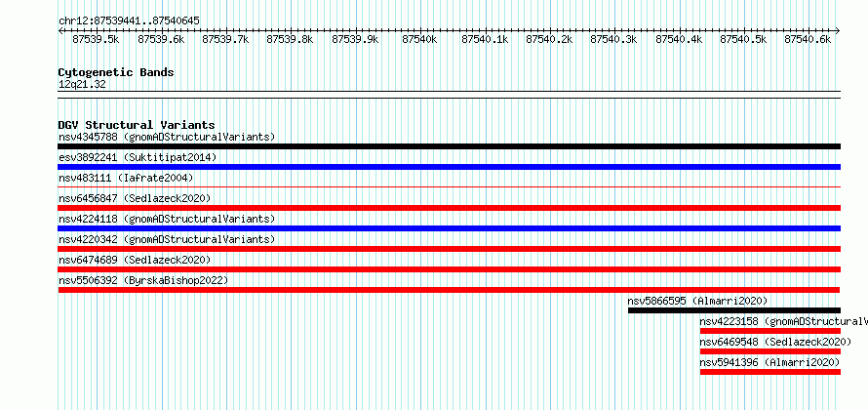Click ruler tick 87539.6k

[161, 39]
